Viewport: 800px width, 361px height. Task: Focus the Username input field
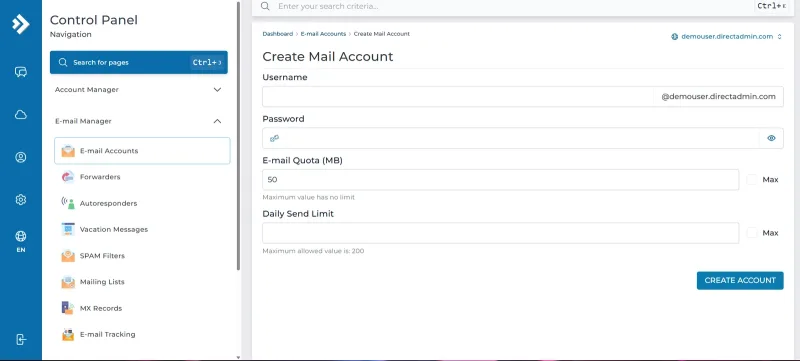(458, 96)
